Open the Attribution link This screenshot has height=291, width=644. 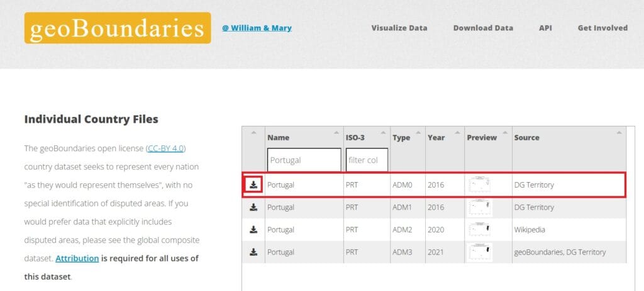coord(77,258)
